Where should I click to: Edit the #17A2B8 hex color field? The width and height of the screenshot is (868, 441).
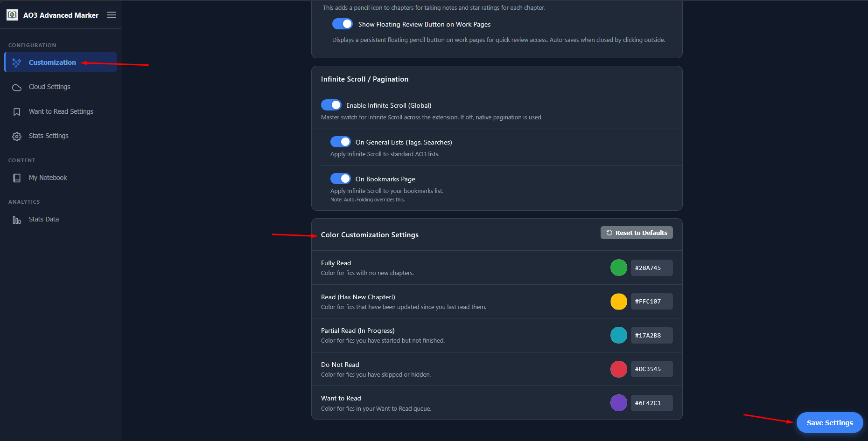pyautogui.click(x=652, y=335)
